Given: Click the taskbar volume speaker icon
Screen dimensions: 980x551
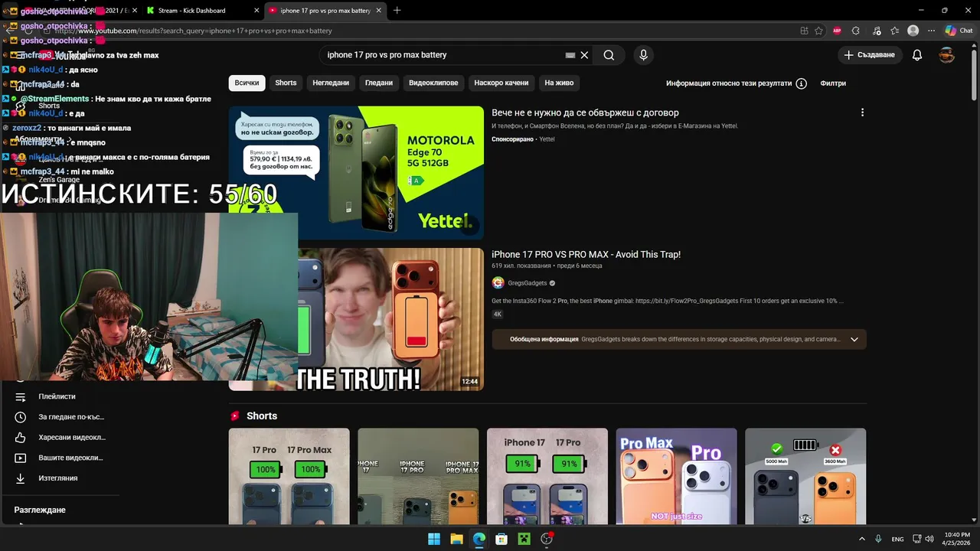Looking at the screenshot, I should click(x=929, y=539).
